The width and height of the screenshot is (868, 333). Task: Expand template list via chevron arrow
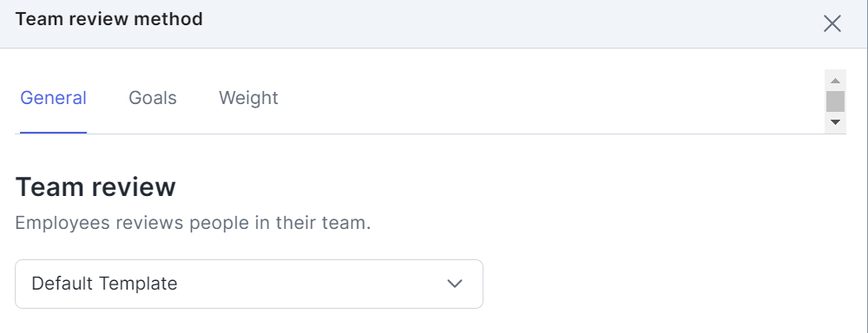455,284
